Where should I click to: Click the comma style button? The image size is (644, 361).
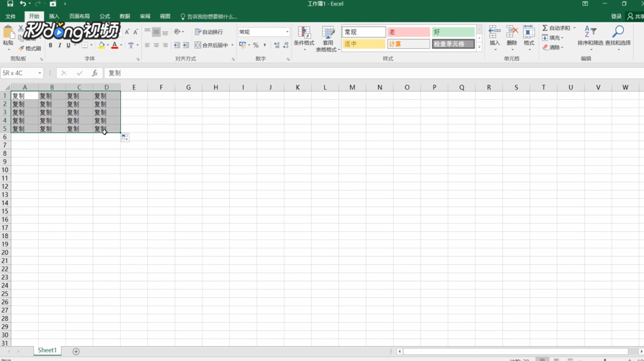265,45
